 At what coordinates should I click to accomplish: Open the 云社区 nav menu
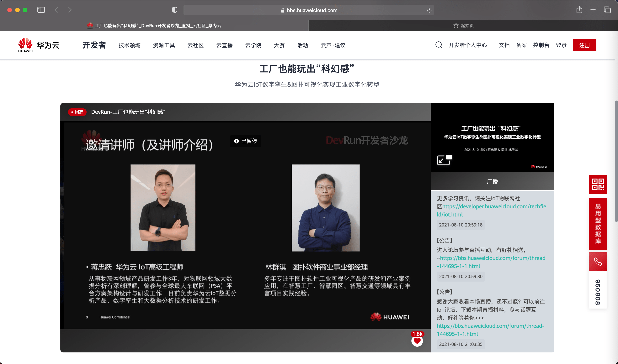195,45
